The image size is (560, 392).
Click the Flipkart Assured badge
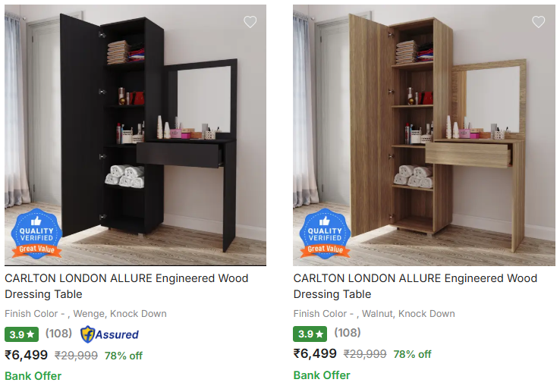tap(109, 334)
